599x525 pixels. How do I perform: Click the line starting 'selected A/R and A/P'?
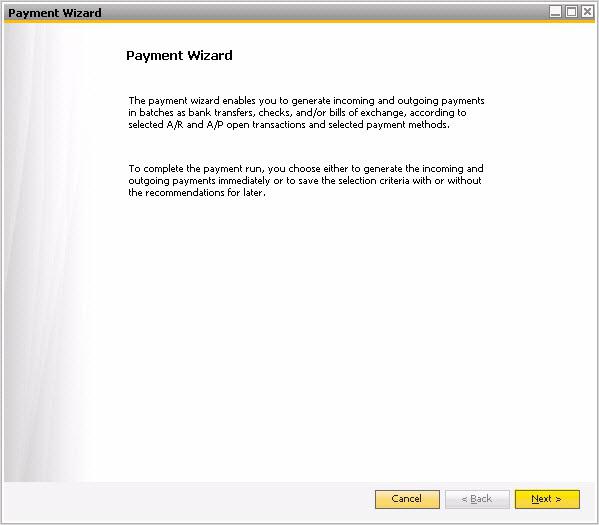tap(289, 125)
